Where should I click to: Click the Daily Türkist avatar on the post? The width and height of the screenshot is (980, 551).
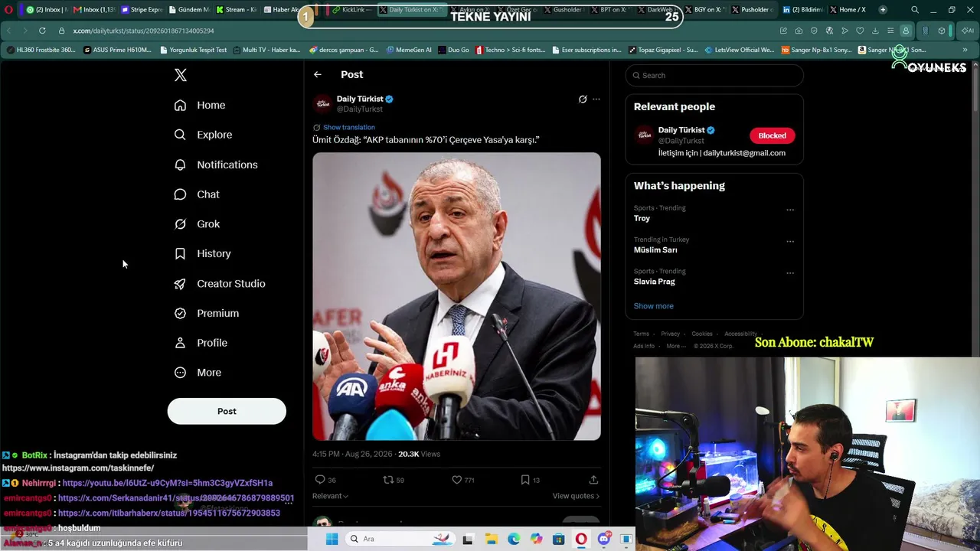tap(322, 103)
